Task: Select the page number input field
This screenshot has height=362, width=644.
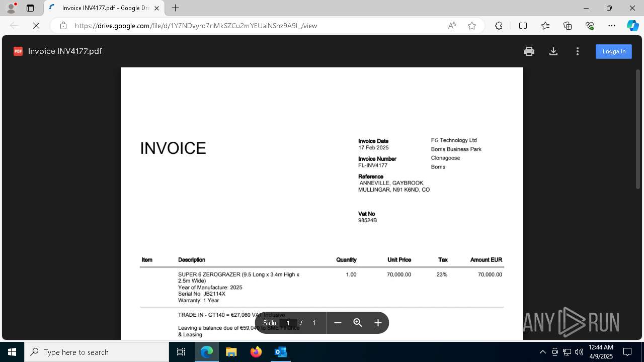Action: 288,323
